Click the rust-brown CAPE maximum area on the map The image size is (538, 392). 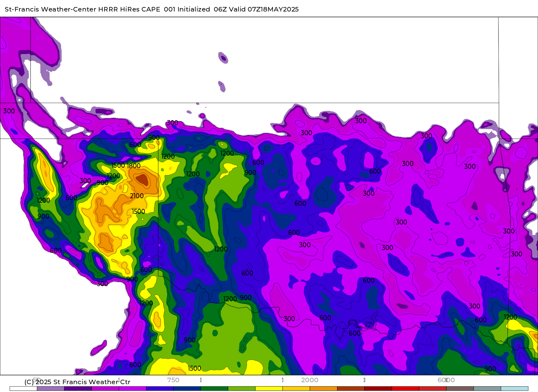[142, 180]
